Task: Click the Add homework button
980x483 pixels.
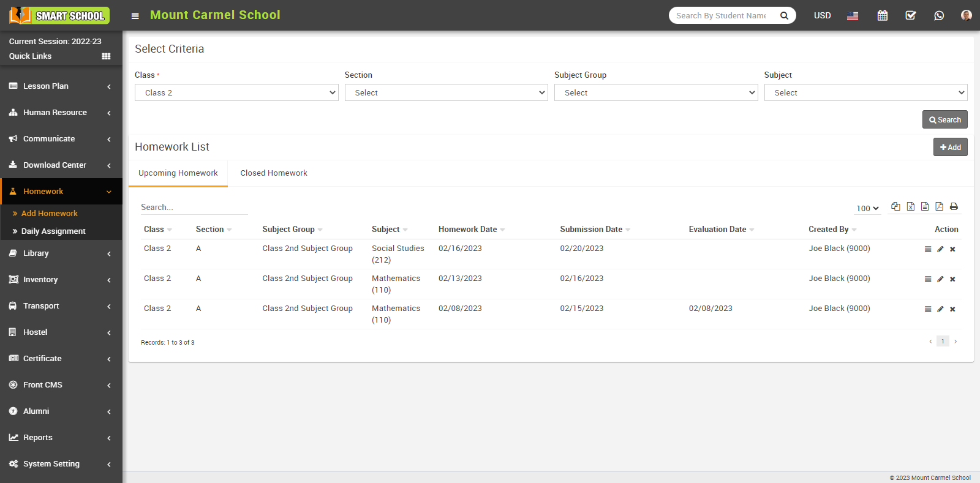Action: click(950, 148)
